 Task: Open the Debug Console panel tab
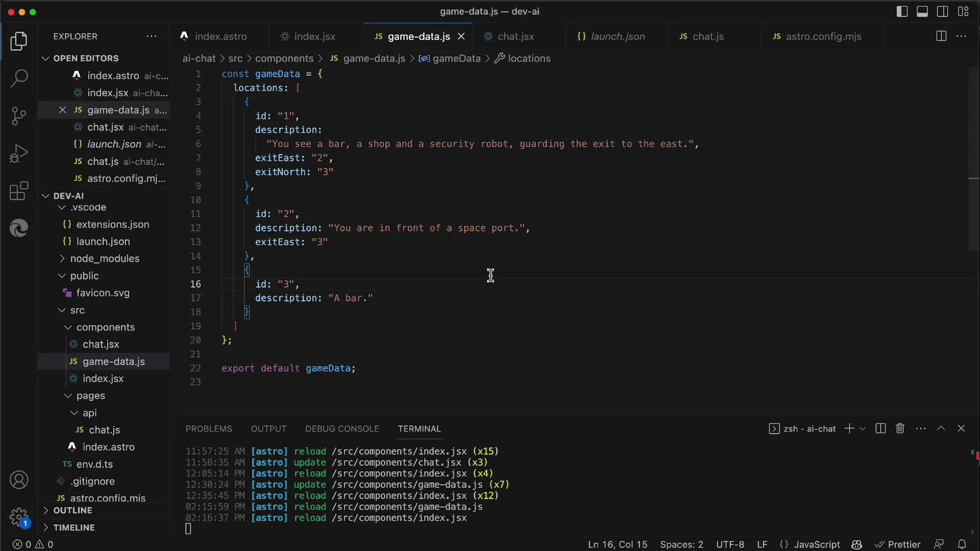click(342, 429)
